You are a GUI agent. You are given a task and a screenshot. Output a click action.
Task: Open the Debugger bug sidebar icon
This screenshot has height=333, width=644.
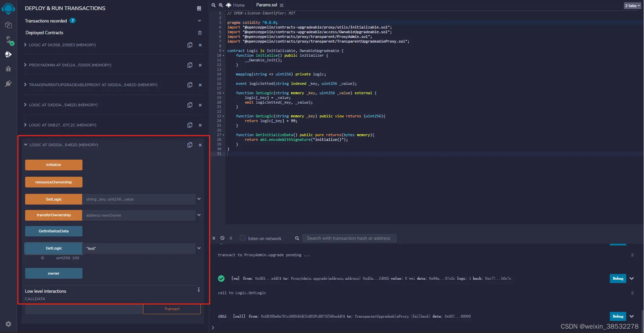8,69
